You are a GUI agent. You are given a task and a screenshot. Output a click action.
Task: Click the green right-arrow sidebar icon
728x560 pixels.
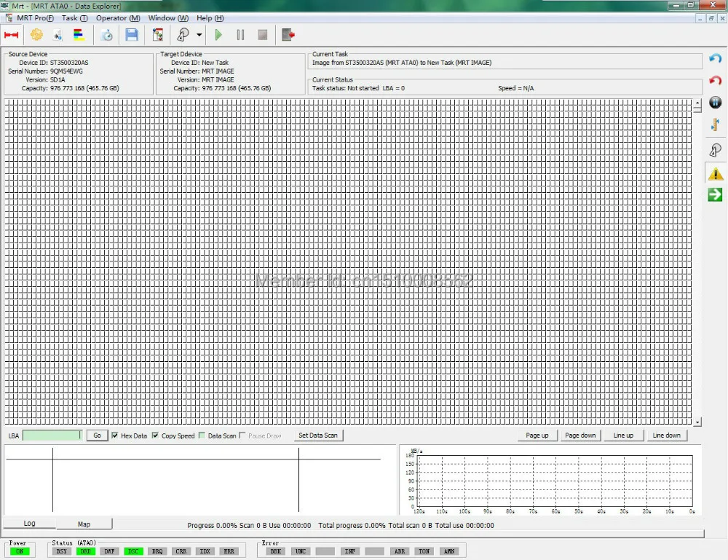(x=715, y=194)
